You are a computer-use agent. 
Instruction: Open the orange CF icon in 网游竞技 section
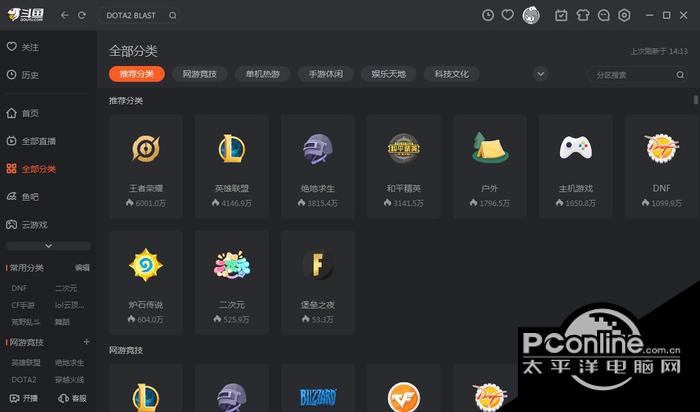[404, 397]
